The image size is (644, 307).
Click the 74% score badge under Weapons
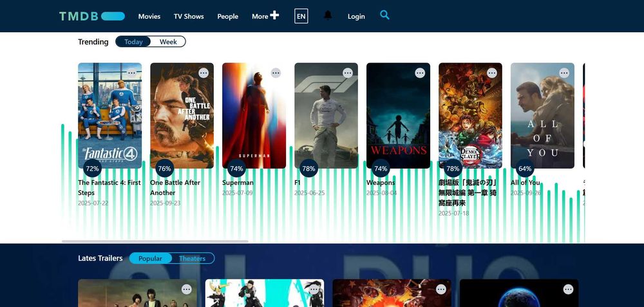(x=381, y=168)
